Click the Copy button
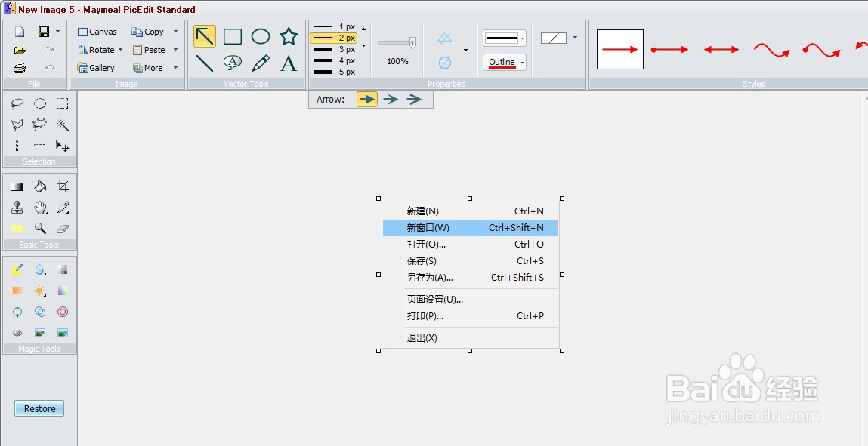The image size is (868, 446). [148, 32]
